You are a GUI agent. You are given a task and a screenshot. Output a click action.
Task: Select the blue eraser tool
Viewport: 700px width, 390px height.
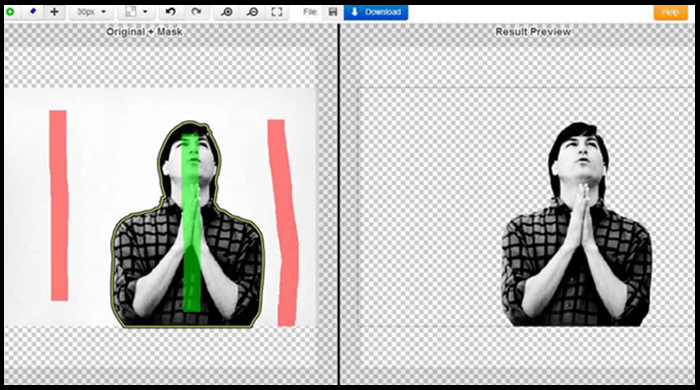[x=33, y=12]
